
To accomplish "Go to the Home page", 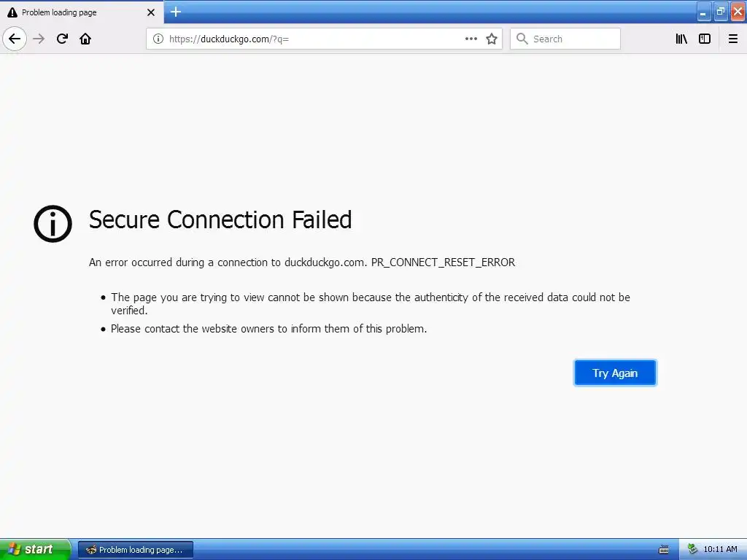I will point(85,39).
